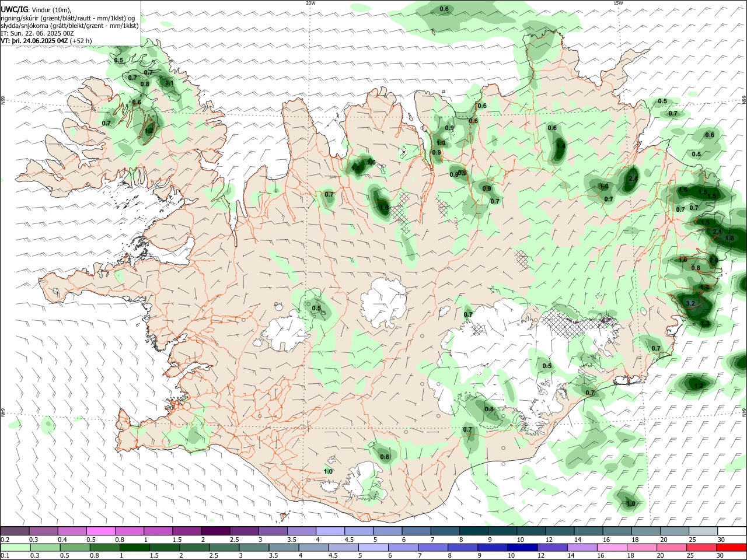Click the bright red 30+ rain legend swatch
The image size is (747, 560).
coord(732,548)
